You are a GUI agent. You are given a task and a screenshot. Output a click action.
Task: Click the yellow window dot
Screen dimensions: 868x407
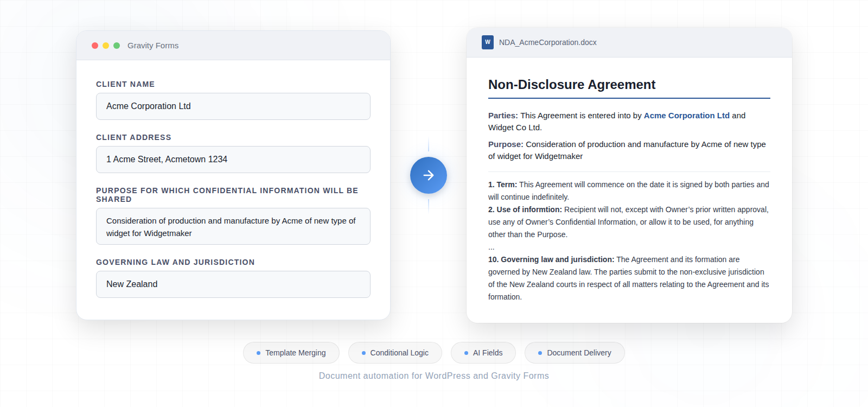click(x=106, y=46)
